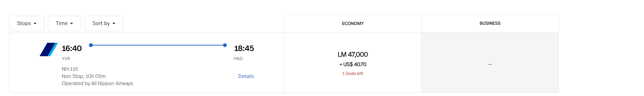Click flight number NH 115

click(x=70, y=69)
